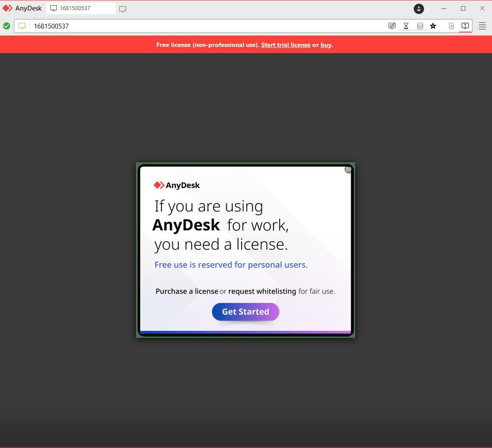Close the AnyDesk window

482,8
